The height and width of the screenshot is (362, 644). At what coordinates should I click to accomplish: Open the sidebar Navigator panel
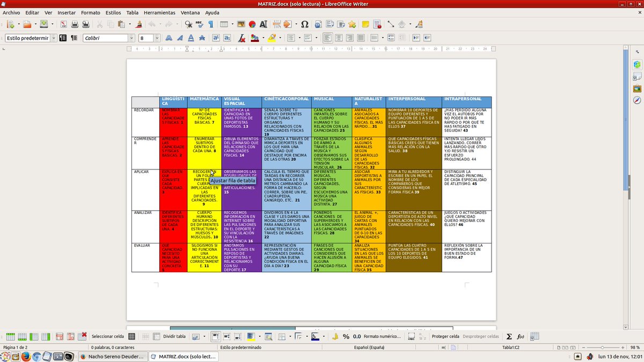point(637,100)
